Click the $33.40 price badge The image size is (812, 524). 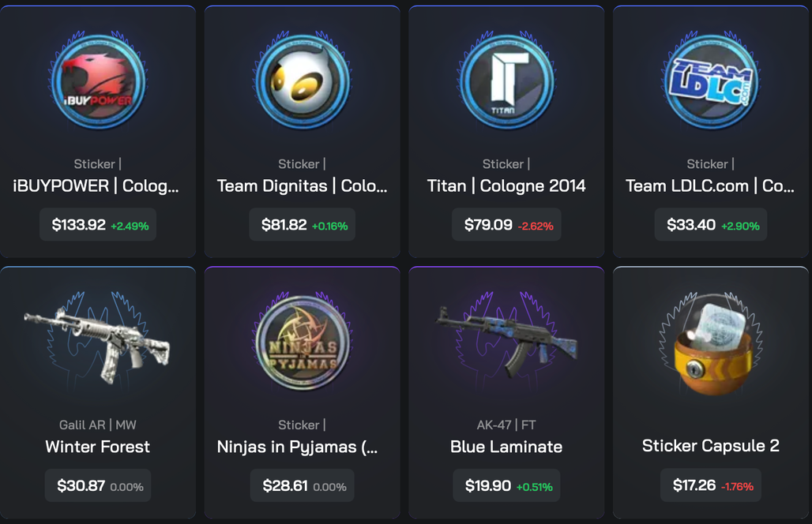[x=711, y=224]
